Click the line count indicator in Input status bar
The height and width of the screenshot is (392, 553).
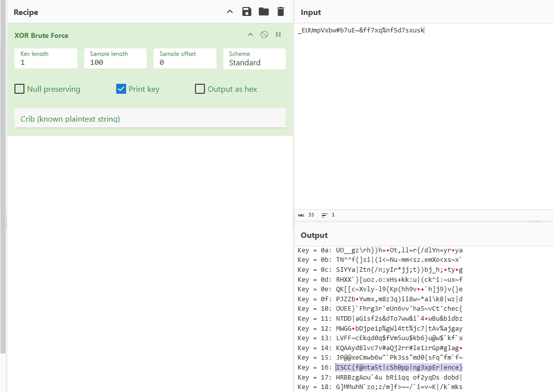click(x=328, y=215)
